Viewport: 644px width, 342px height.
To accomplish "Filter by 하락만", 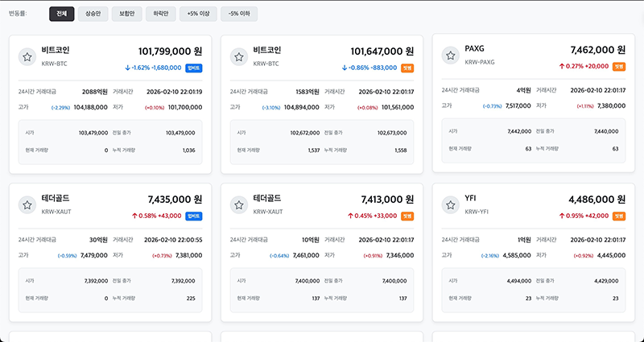I will pos(160,14).
